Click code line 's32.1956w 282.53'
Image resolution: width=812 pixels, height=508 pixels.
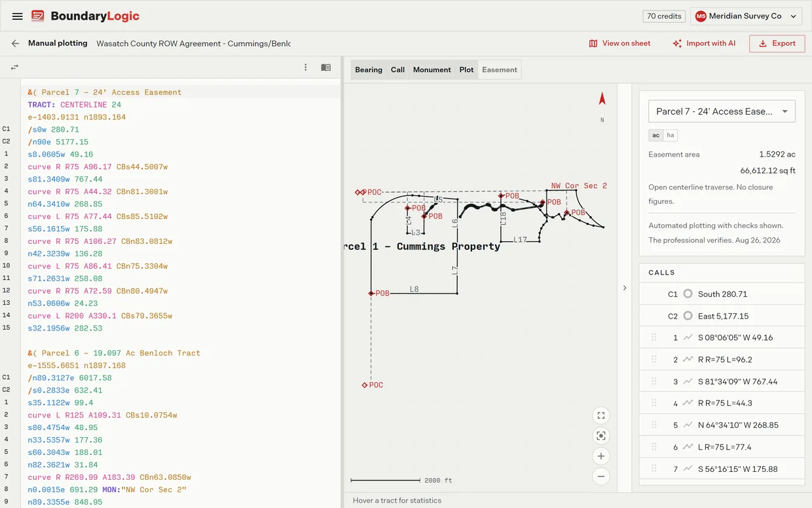65,328
